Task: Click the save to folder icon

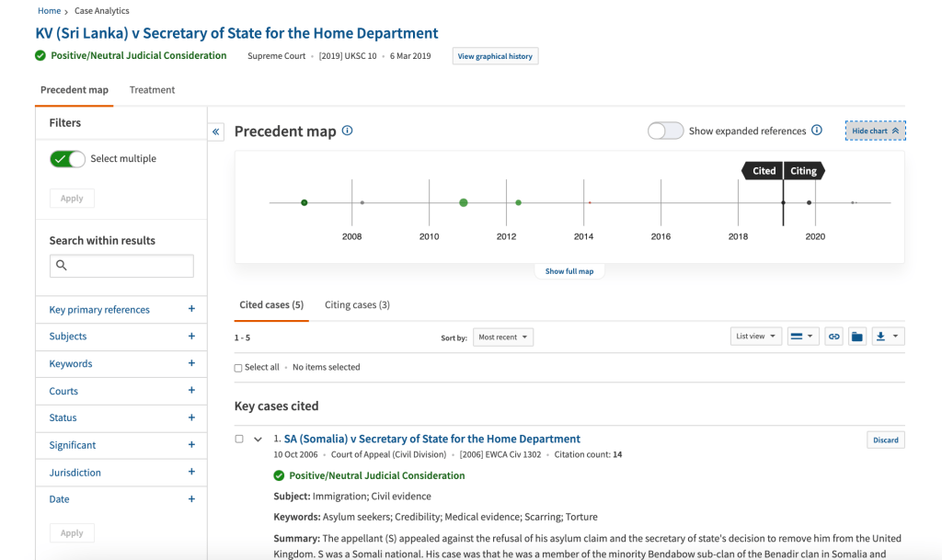Action: tap(857, 337)
